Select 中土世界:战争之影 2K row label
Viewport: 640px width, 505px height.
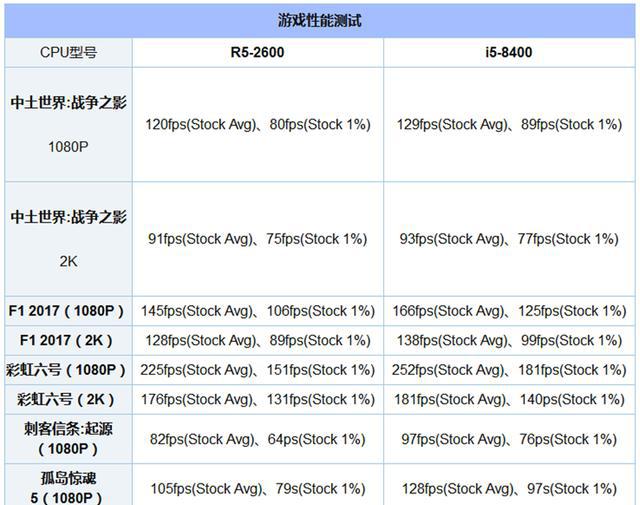(x=69, y=239)
